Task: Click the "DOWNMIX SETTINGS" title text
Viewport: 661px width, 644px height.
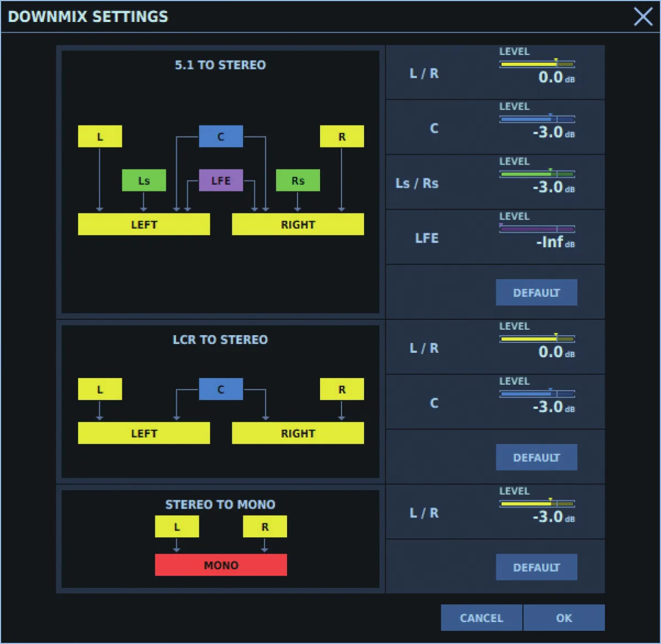Action: [88, 17]
